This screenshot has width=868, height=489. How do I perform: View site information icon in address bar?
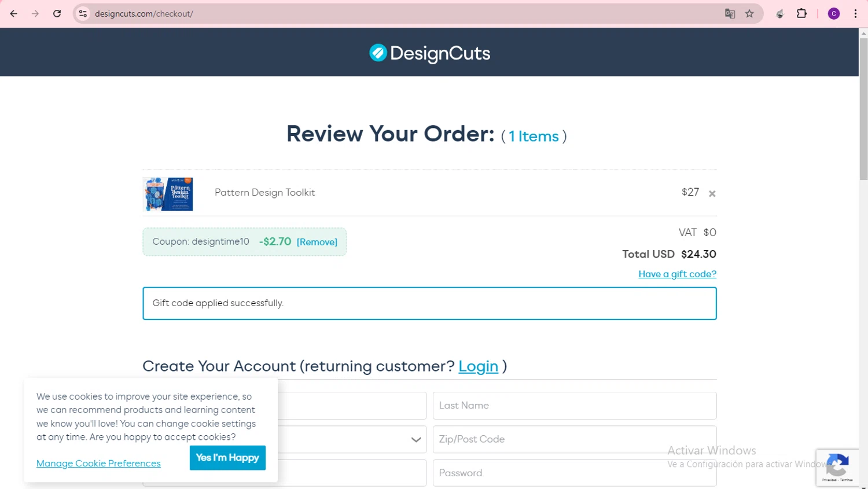coord(83,14)
